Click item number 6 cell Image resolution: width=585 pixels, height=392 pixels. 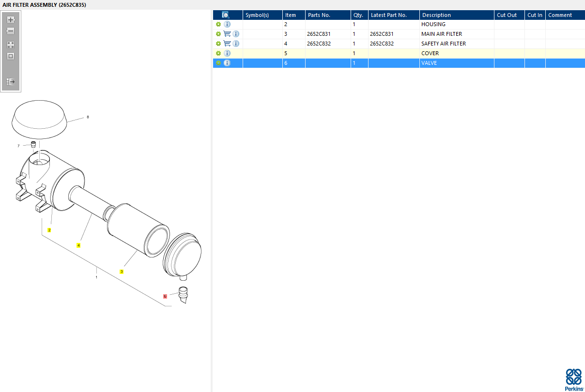point(294,63)
